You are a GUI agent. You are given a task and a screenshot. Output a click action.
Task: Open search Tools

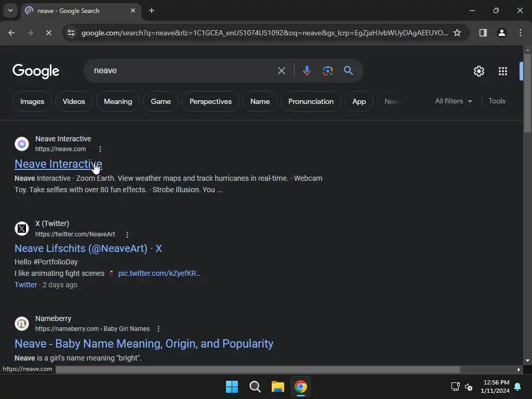(497, 101)
